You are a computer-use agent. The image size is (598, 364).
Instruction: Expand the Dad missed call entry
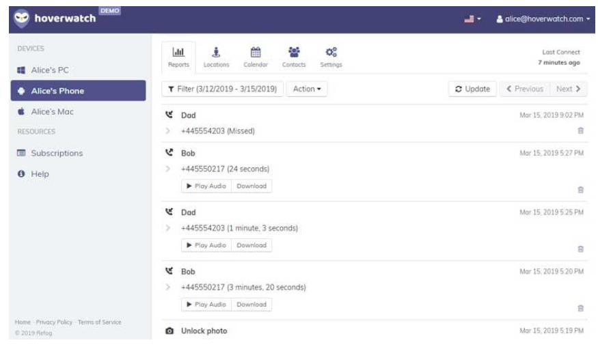(x=168, y=130)
